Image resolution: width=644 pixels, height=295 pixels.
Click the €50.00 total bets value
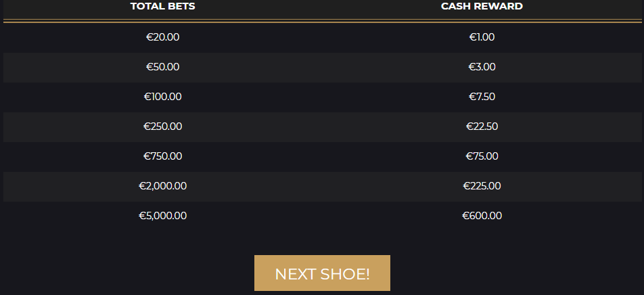pos(162,67)
